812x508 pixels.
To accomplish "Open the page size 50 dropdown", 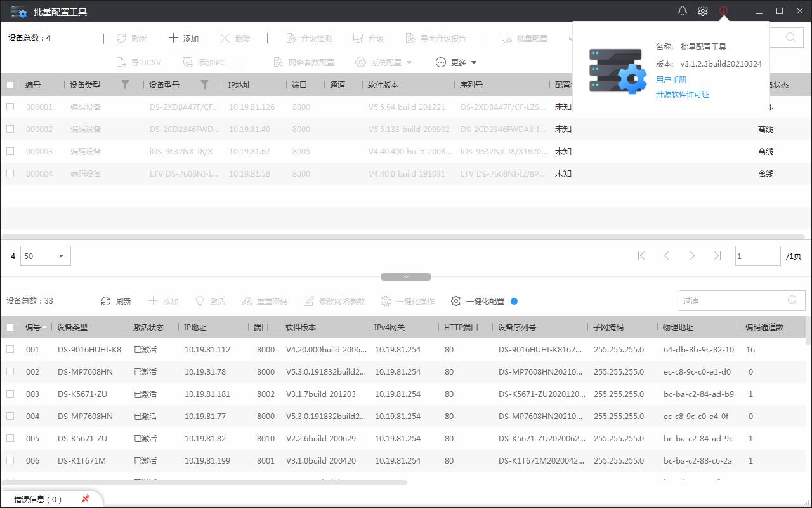I will (x=46, y=256).
